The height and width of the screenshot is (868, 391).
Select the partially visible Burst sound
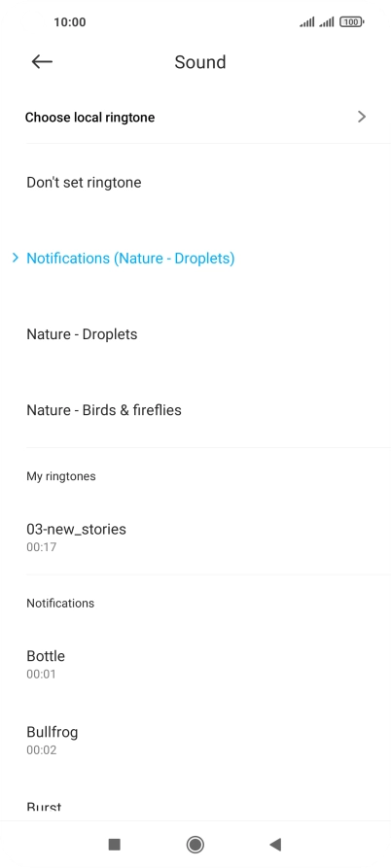(195, 799)
